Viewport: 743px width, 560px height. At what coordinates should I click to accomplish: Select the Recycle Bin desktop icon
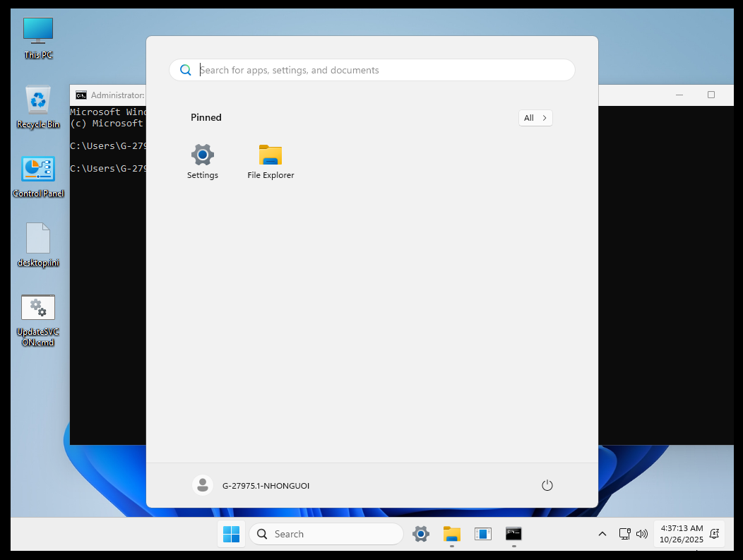38,107
